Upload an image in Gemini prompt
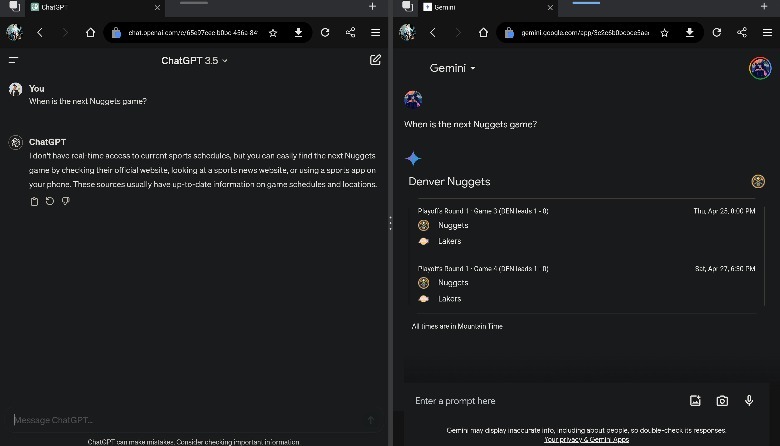 point(695,401)
